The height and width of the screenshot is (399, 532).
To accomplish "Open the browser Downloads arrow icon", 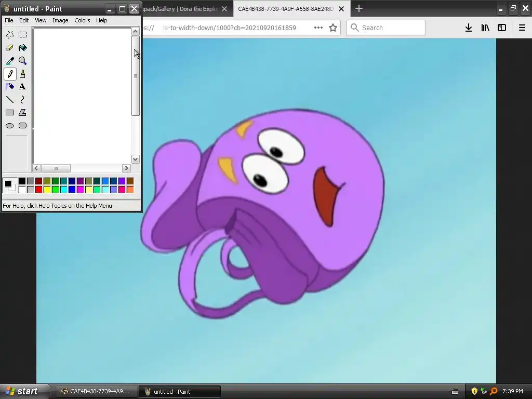I will point(469,28).
